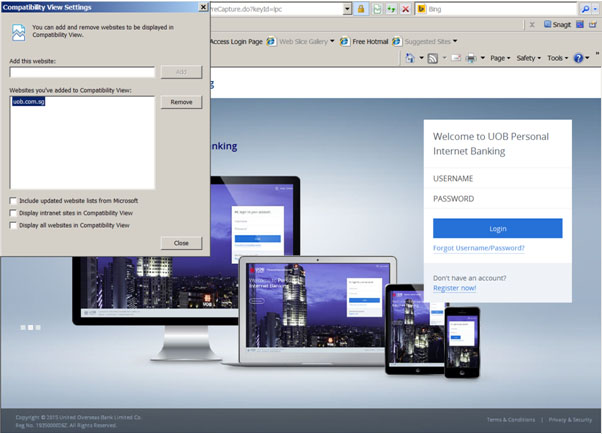This screenshot has width=602, height=434.
Task: Click the Access Login Page favorite link
Action: pos(236,41)
